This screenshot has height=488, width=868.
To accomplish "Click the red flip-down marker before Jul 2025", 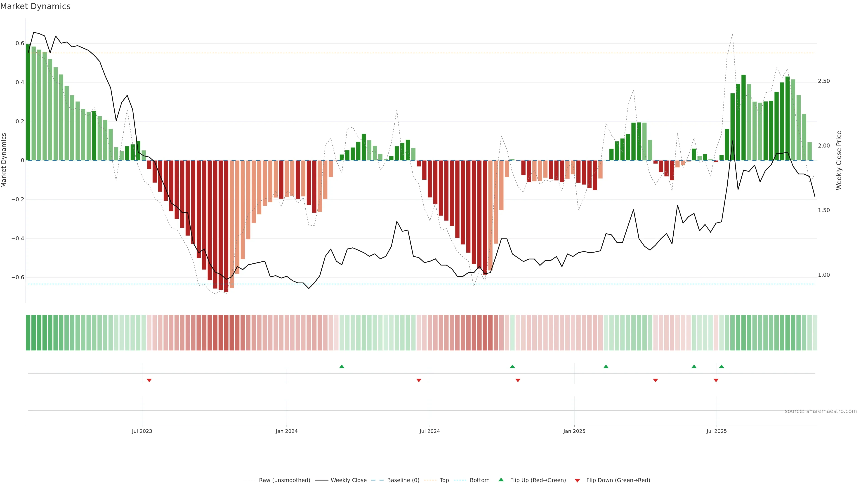I will (x=716, y=380).
